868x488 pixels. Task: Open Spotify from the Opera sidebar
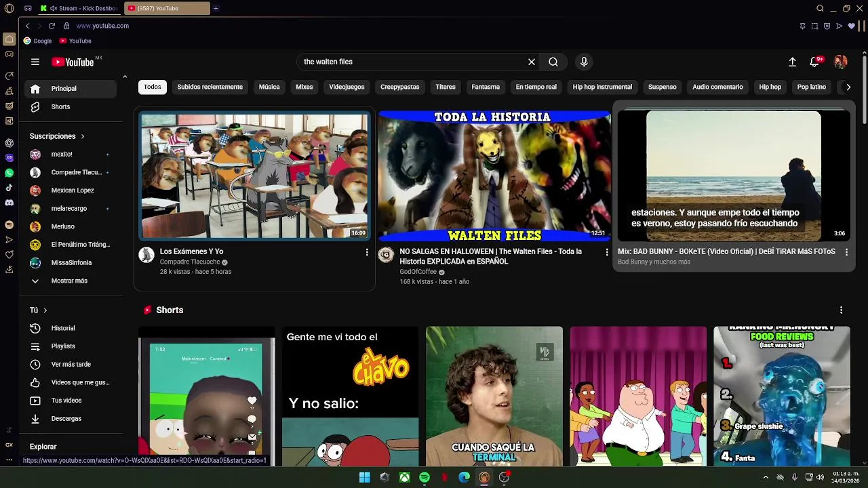9,224
